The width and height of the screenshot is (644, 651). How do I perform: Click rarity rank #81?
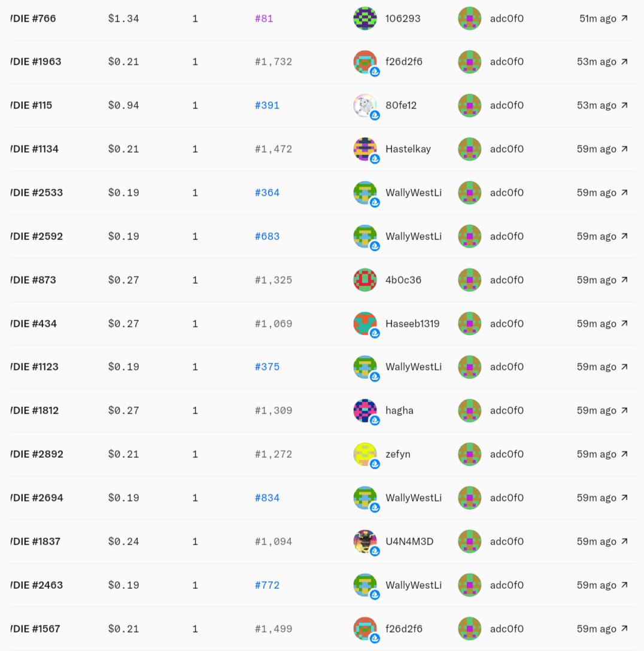(264, 19)
